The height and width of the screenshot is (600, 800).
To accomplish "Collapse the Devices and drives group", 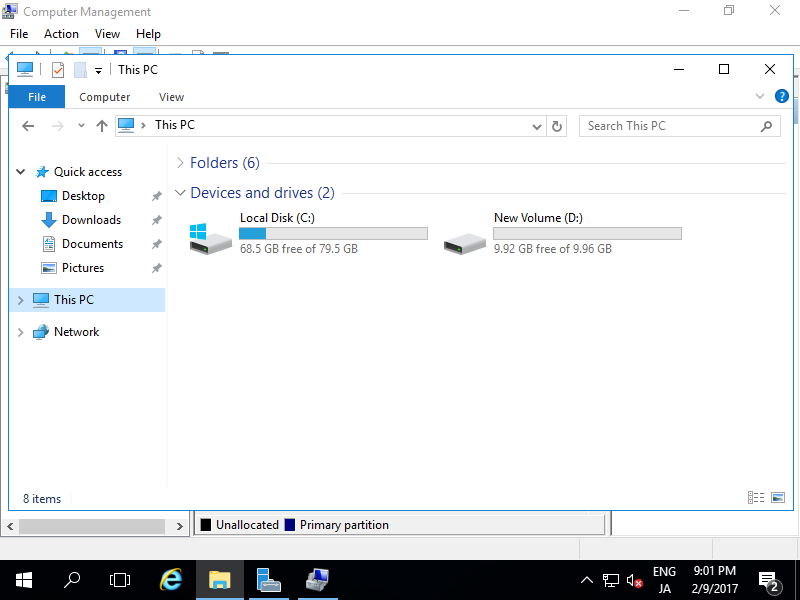I will click(x=180, y=193).
